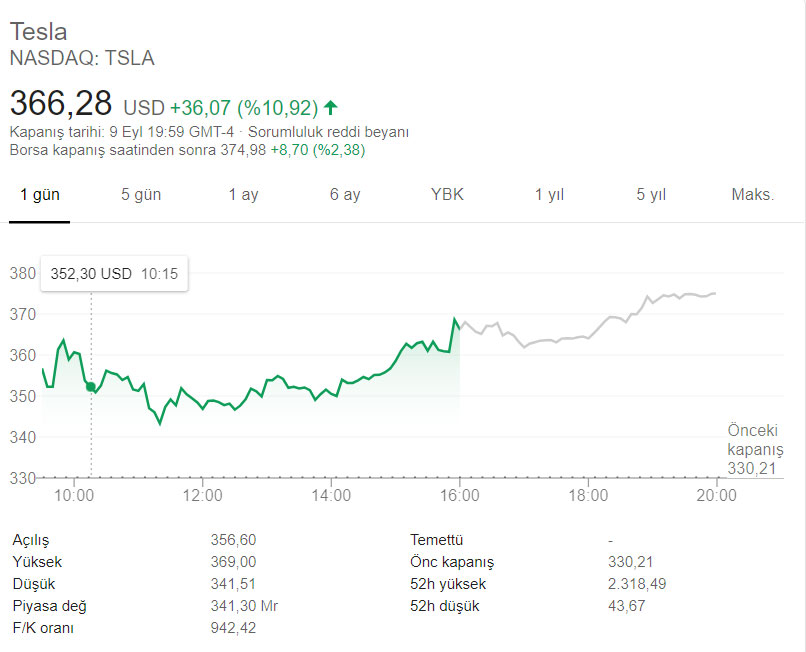Show the "1 ay" chart range

pos(243,195)
